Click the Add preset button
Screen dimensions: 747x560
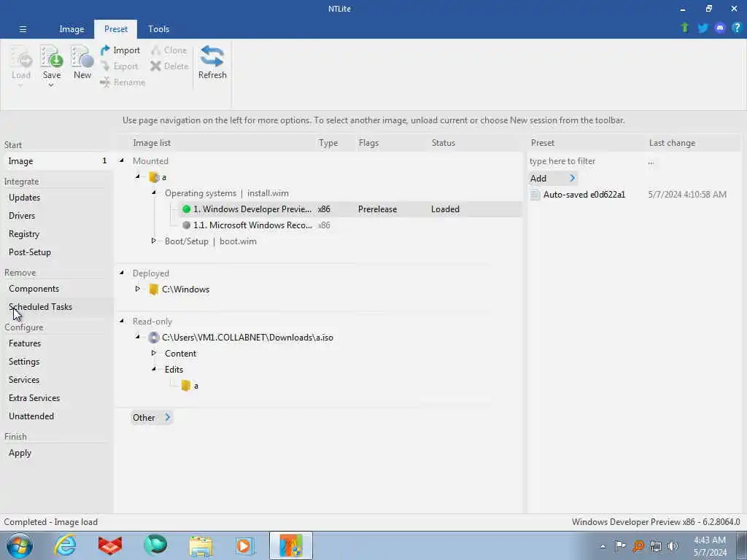pyautogui.click(x=553, y=178)
